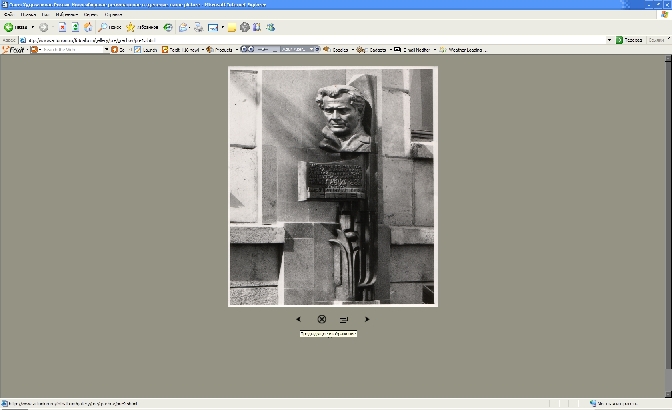Click the vertical scrollbar down arrow
Image resolution: width=672 pixels, height=410 pixels.
point(668,394)
